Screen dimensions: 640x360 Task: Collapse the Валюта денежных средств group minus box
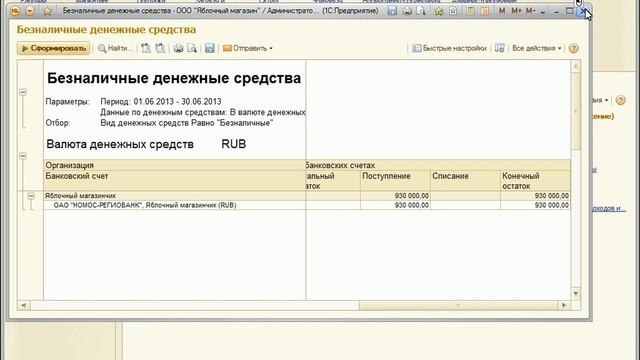coord(23,156)
